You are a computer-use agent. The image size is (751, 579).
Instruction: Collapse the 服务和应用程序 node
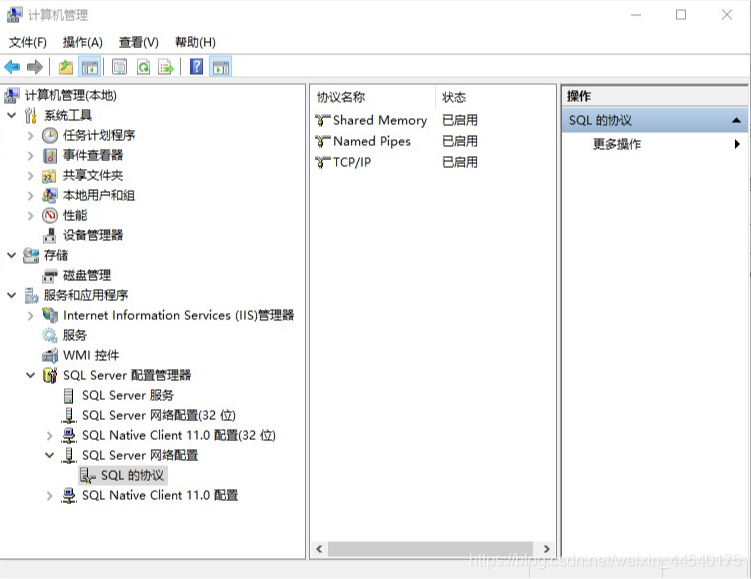11,295
